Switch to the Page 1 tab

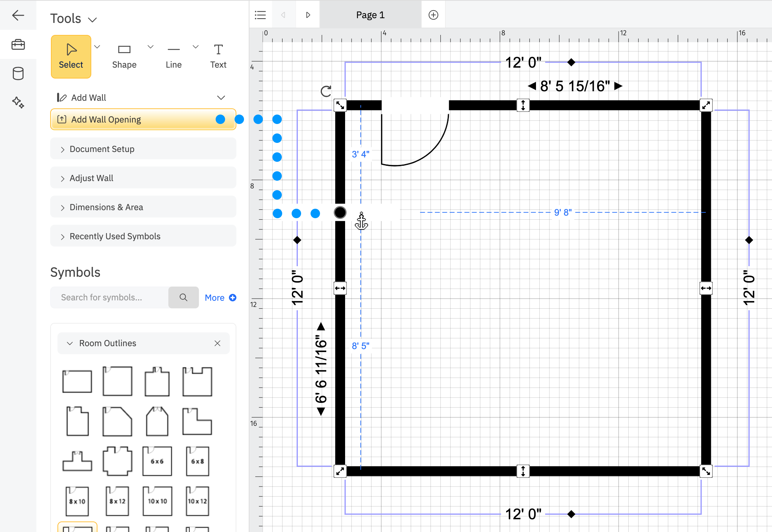tap(370, 15)
